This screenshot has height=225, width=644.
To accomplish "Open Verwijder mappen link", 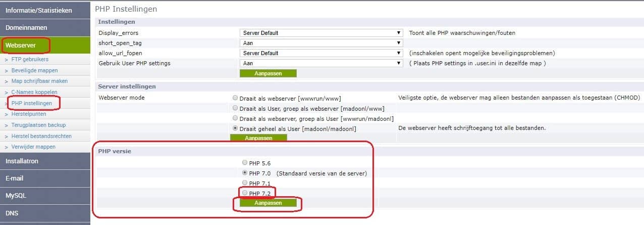I will [33, 147].
